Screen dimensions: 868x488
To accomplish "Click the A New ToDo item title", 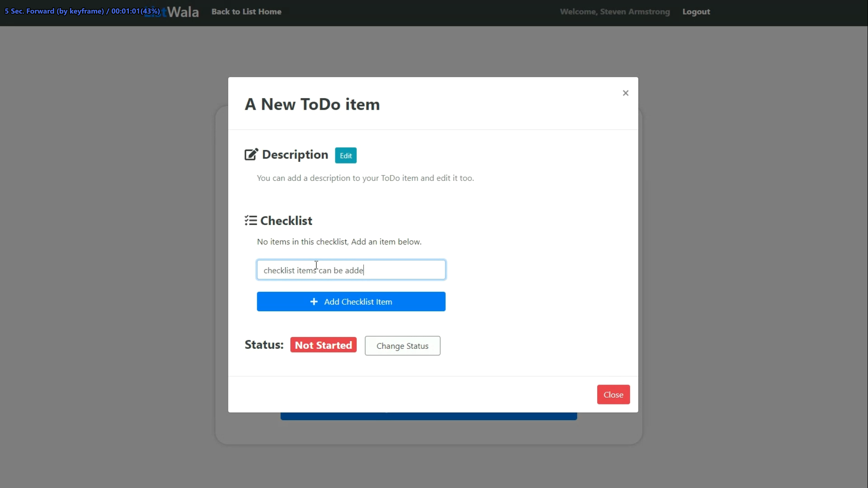I will (x=312, y=104).
